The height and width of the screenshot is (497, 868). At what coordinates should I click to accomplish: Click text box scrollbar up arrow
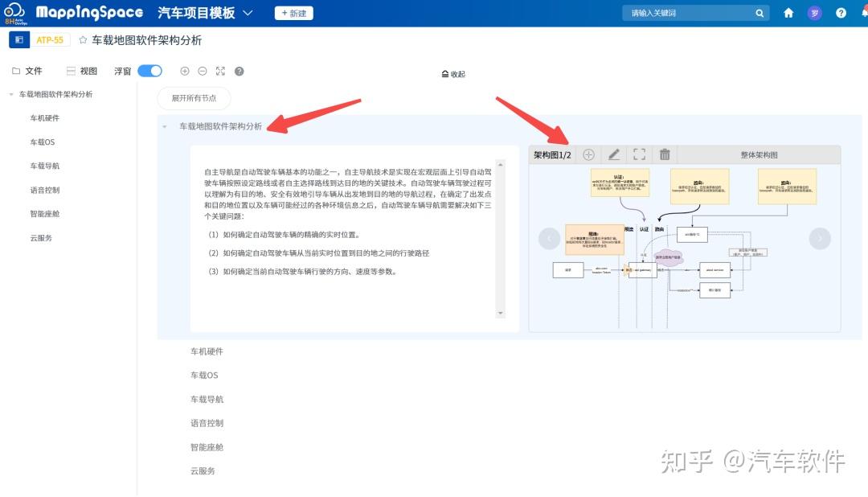[501, 165]
